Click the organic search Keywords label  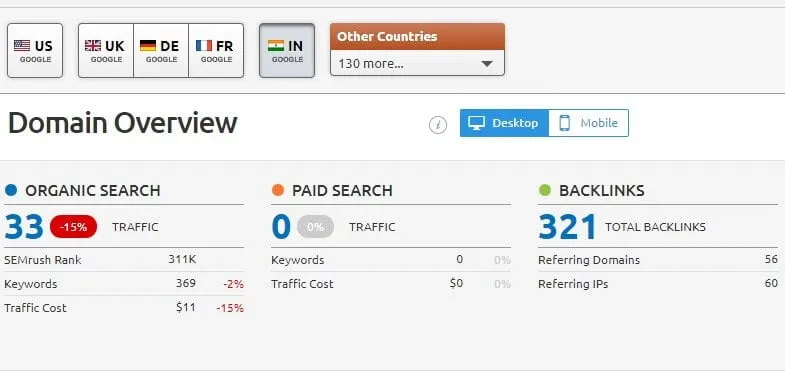[31, 284]
